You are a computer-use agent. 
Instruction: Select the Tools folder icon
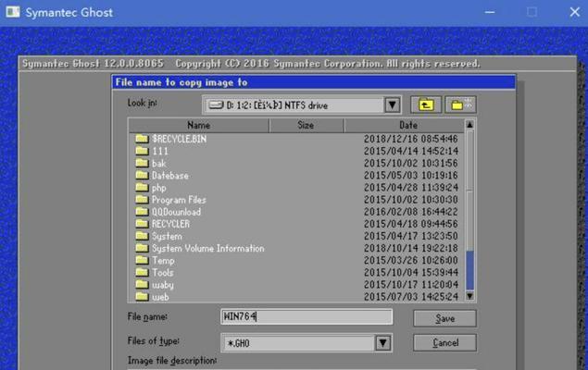tap(142, 272)
